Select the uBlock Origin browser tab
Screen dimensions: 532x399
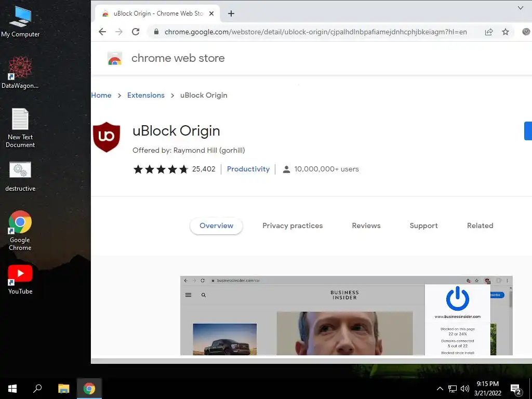158,14
